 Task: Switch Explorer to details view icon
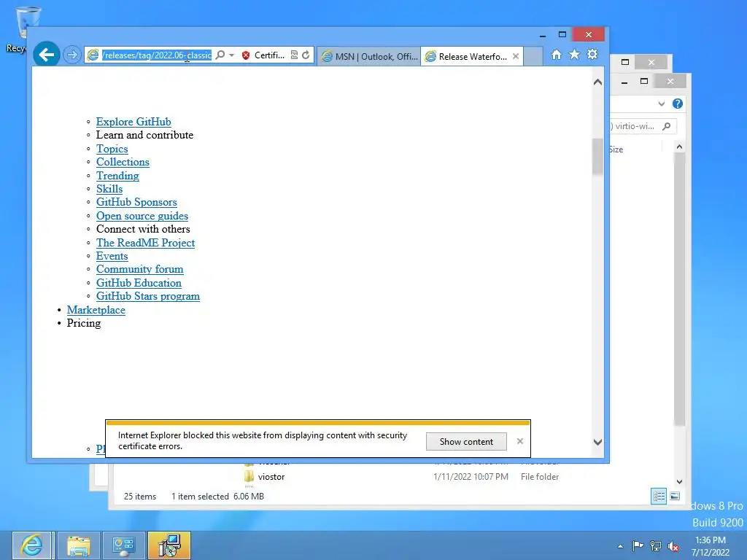pyautogui.click(x=659, y=496)
